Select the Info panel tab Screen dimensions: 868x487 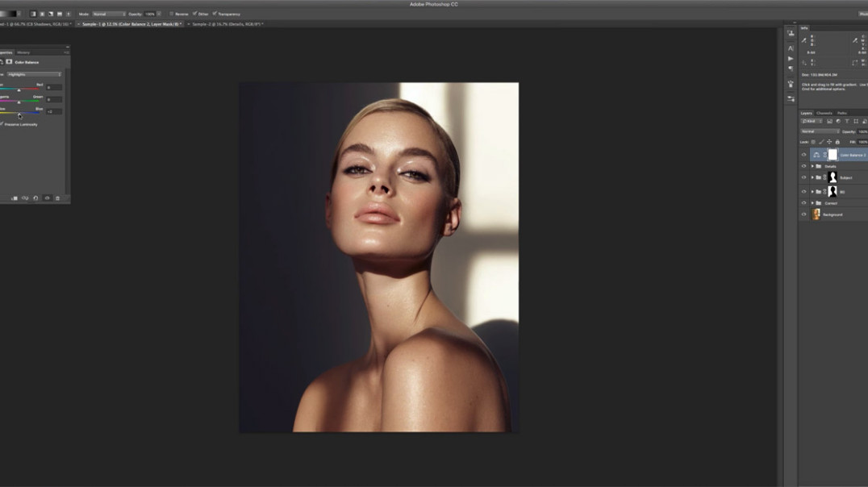804,27
